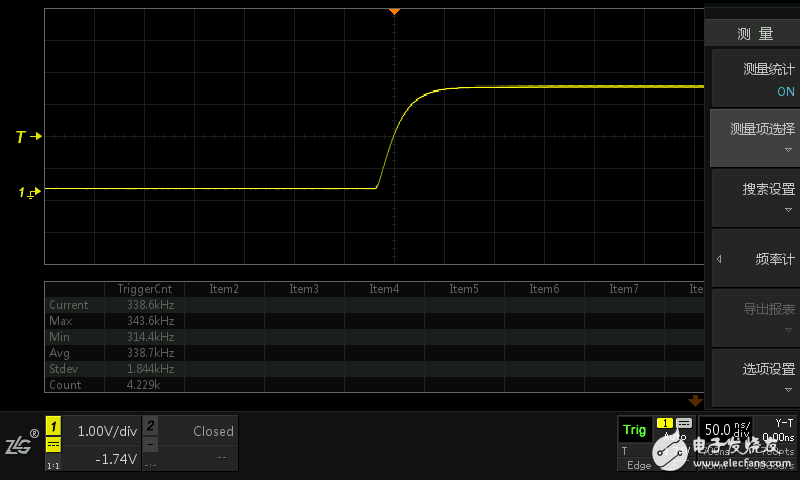Click the 导出报表 button
The width and height of the screenshot is (800, 480).
[755, 317]
